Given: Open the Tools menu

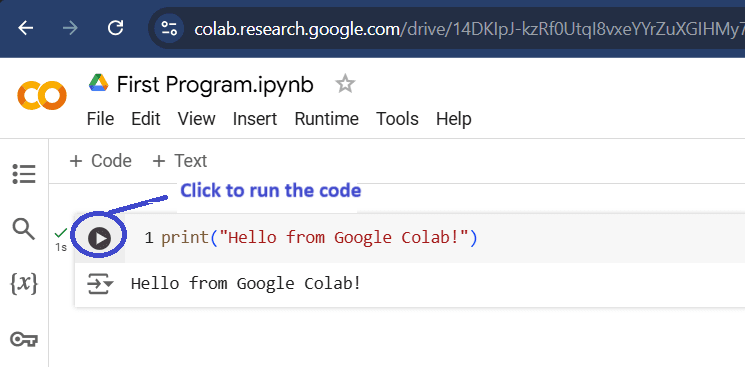Looking at the screenshot, I should click(x=397, y=119).
